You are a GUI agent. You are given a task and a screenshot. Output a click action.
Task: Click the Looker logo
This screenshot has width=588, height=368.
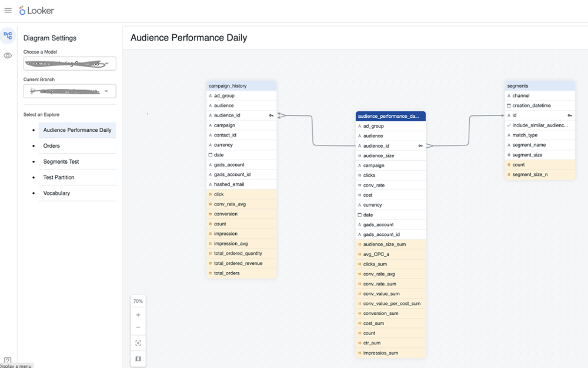37,10
